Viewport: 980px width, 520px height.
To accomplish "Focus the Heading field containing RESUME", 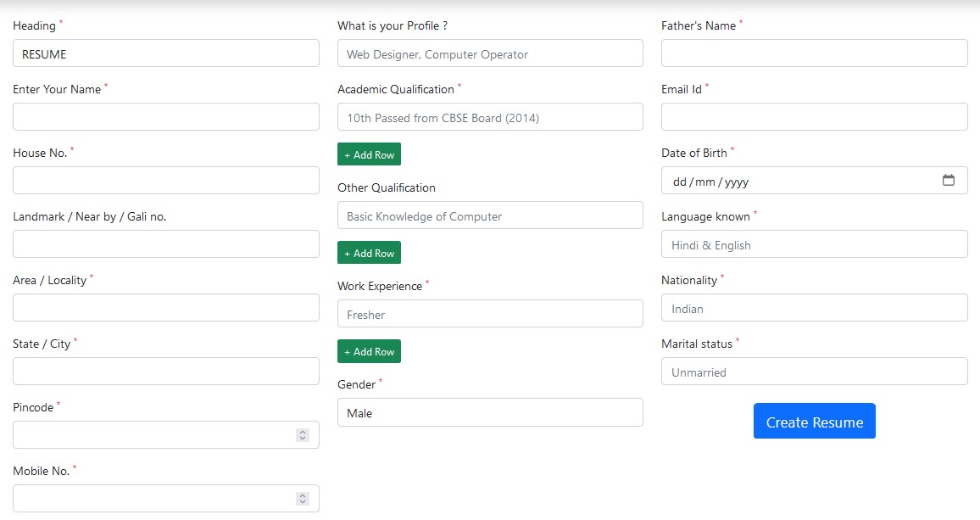I will [165, 53].
